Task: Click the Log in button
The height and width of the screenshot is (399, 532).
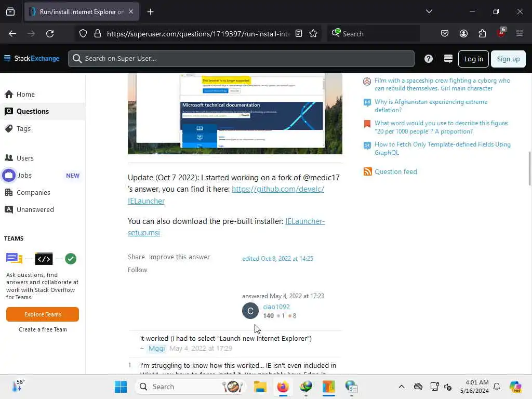Action: point(473,59)
